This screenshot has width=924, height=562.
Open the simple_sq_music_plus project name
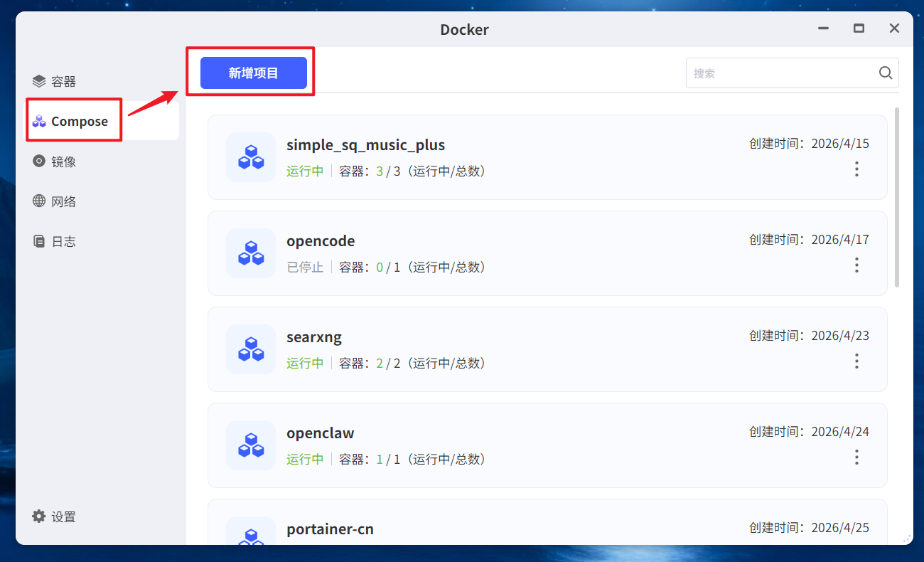click(x=365, y=145)
